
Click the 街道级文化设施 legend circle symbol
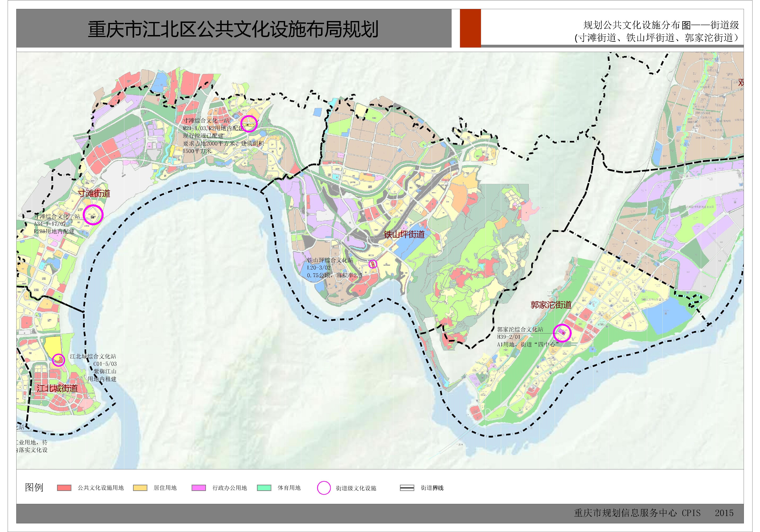click(324, 488)
